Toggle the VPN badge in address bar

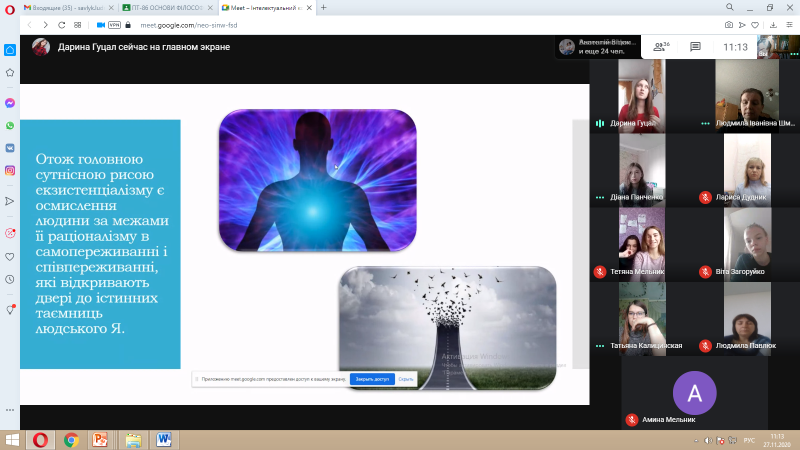[x=115, y=25]
